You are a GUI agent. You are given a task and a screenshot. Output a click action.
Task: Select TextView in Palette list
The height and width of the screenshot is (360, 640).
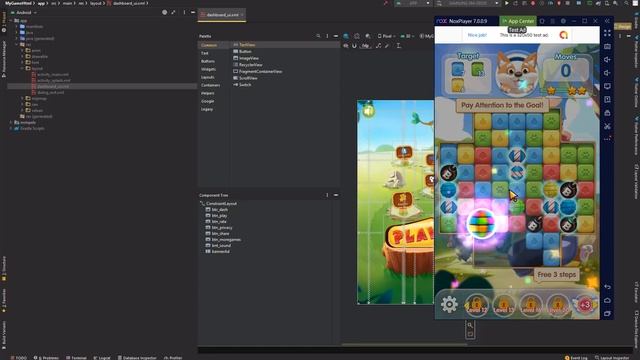coord(247,45)
